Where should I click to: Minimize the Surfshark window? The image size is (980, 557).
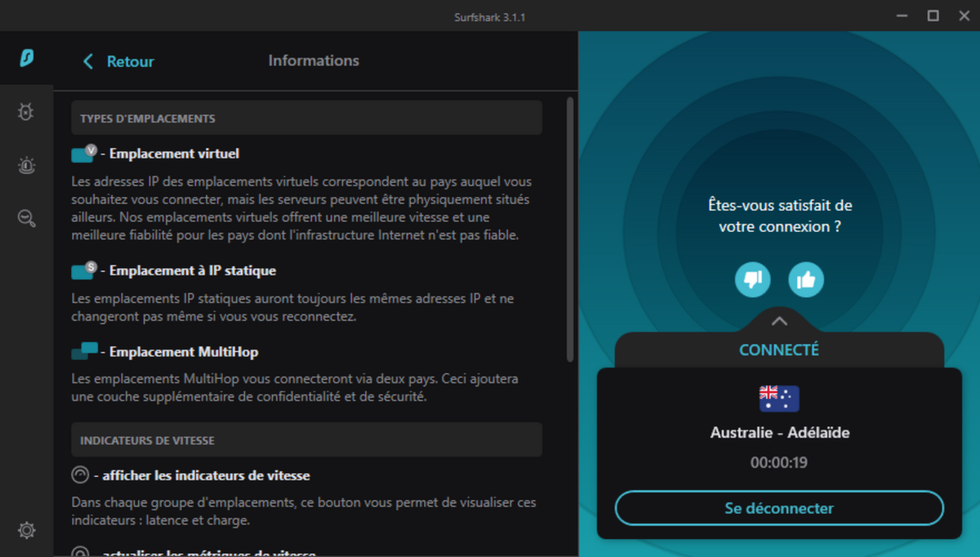(902, 16)
